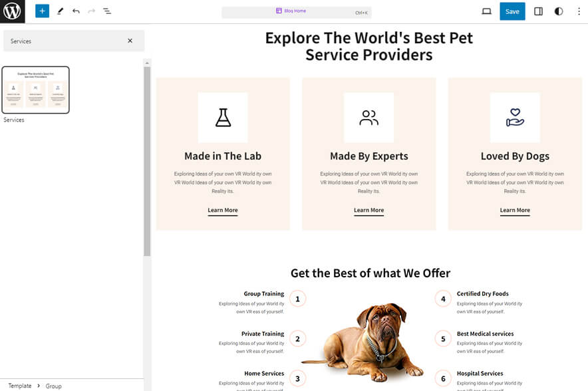Select the editing tools pencil icon
The height and width of the screenshot is (391, 588).
tap(59, 11)
